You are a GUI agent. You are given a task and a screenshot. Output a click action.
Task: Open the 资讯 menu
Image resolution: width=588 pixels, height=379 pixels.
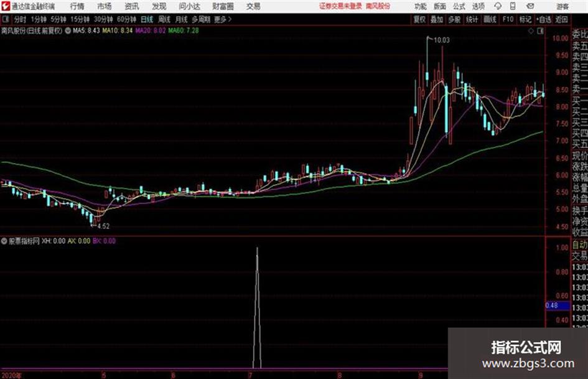[132, 6]
